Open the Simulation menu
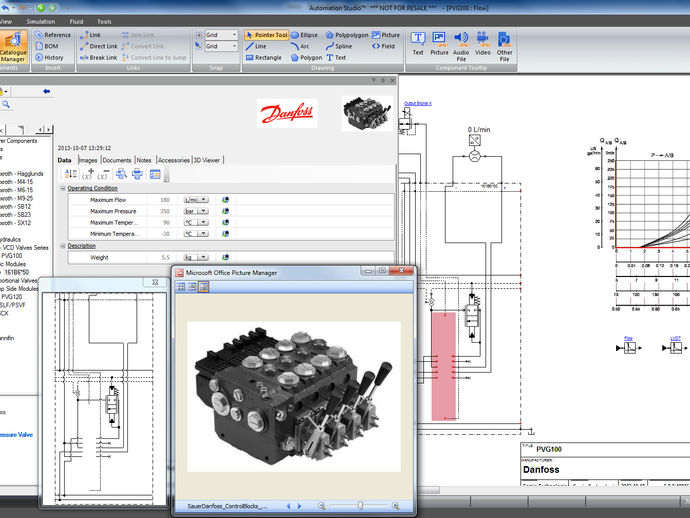The image size is (690, 518). [40, 22]
